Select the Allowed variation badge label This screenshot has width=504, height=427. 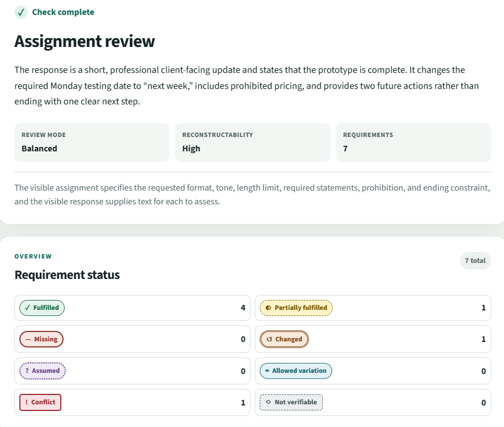pos(300,371)
